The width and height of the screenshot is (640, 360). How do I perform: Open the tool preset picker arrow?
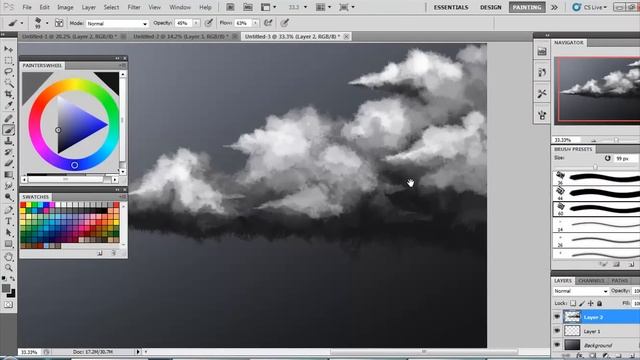(22, 23)
